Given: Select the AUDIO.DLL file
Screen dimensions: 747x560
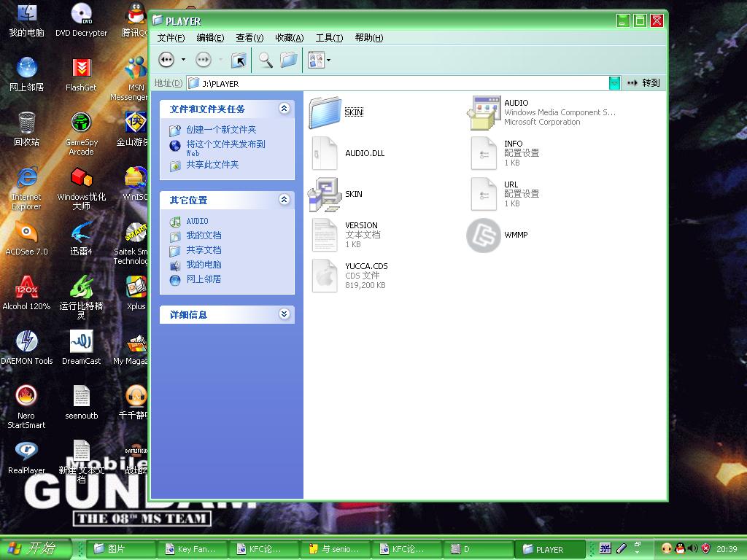Looking at the screenshot, I should (x=348, y=153).
